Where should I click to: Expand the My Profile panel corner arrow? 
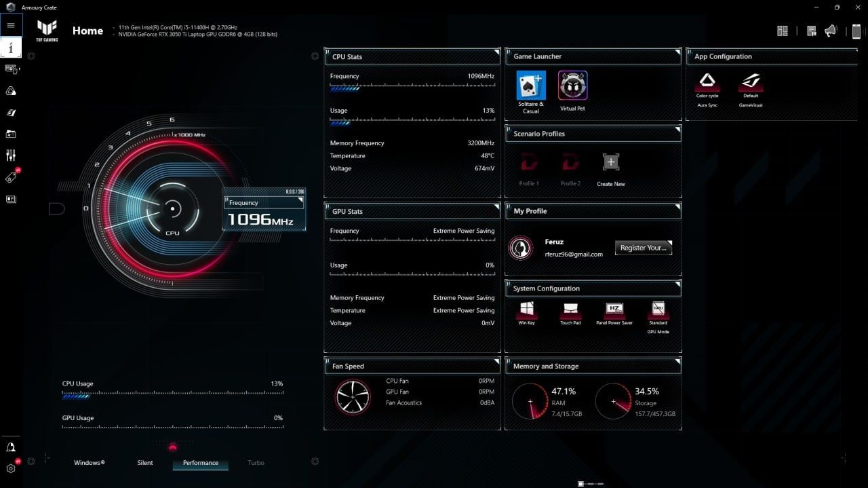[x=677, y=207]
